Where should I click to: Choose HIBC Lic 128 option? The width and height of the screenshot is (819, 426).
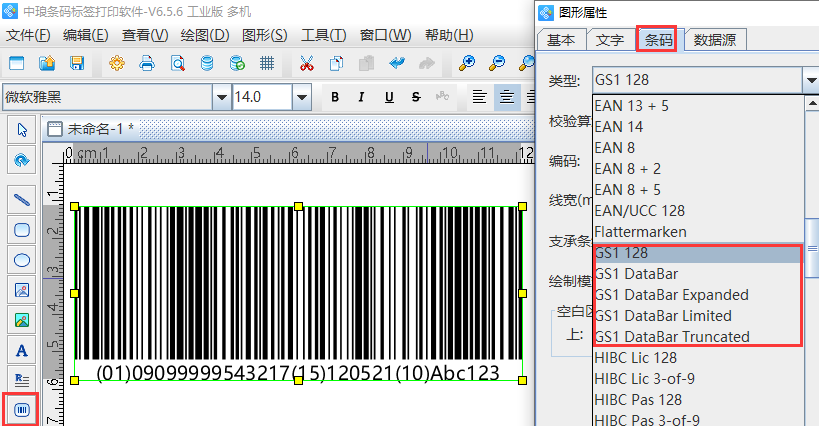point(698,358)
